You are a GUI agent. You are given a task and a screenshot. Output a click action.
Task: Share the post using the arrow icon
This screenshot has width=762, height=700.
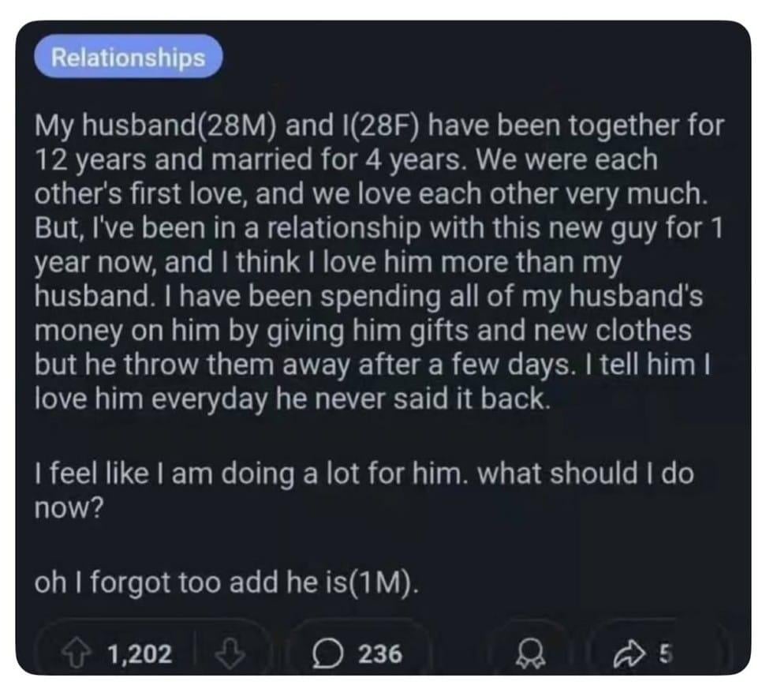pyautogui.click(x=628, y=654)
